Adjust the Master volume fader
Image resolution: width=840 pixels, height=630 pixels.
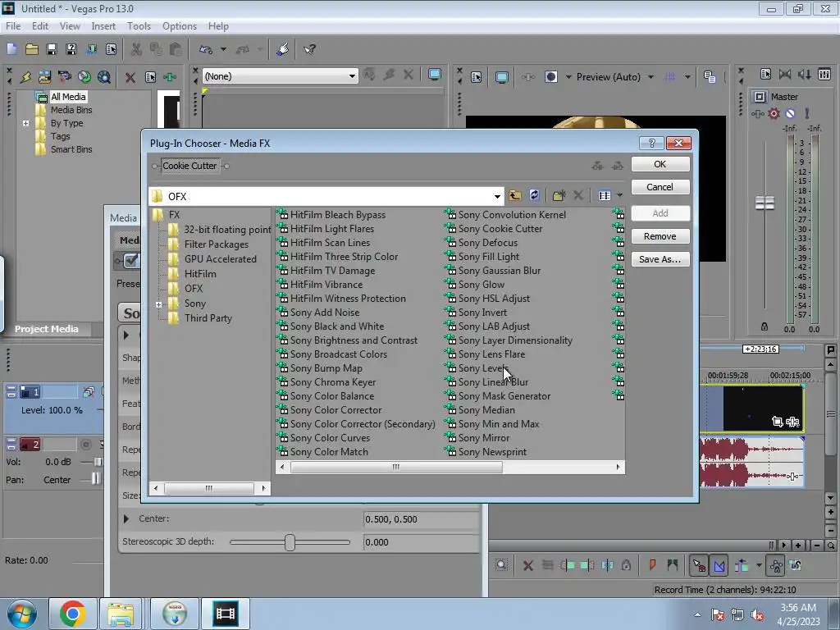click(x=765, y=203)
